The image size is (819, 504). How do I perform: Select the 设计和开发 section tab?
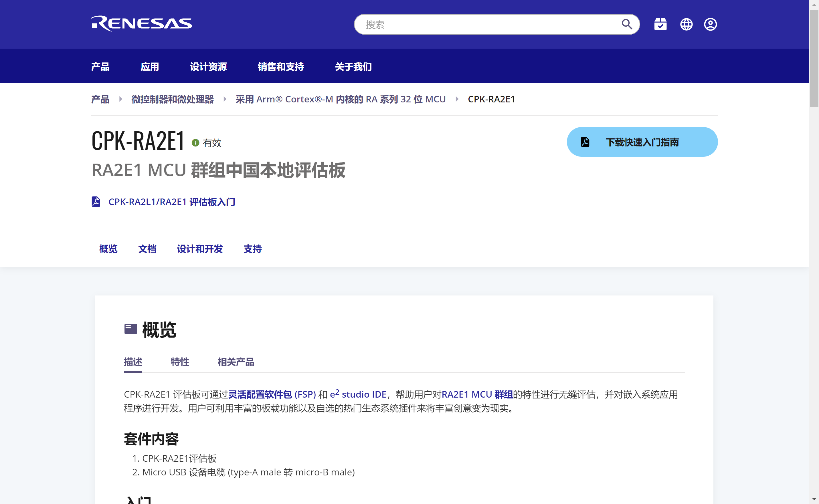click(200, 249)
